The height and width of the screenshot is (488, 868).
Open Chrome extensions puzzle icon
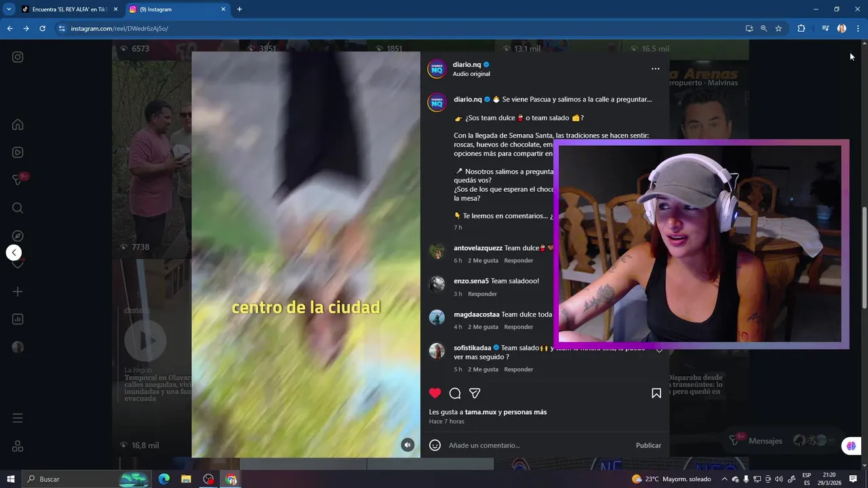[801, 28]
